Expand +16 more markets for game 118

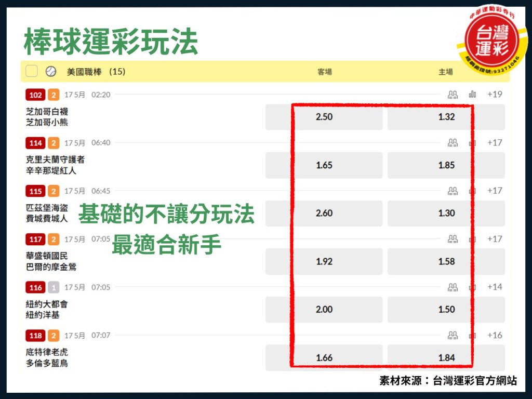coord(495,335)
